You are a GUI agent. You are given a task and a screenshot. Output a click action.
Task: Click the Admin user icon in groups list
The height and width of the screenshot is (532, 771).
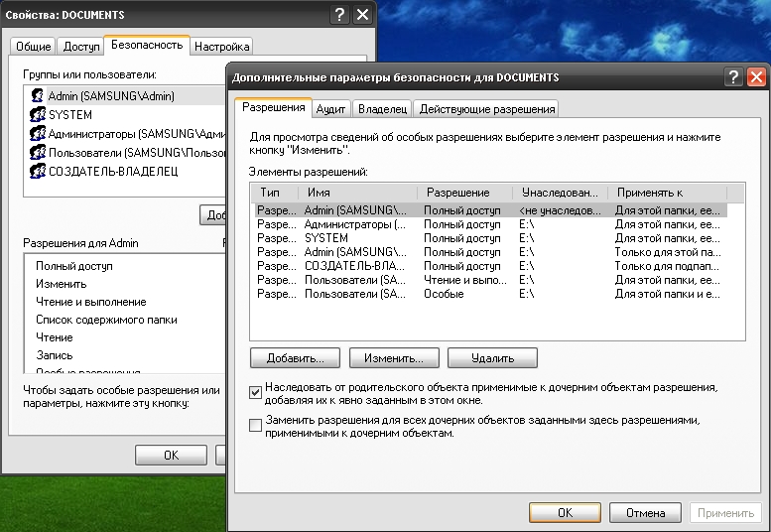pyautogui.click(x=38, y=96)
